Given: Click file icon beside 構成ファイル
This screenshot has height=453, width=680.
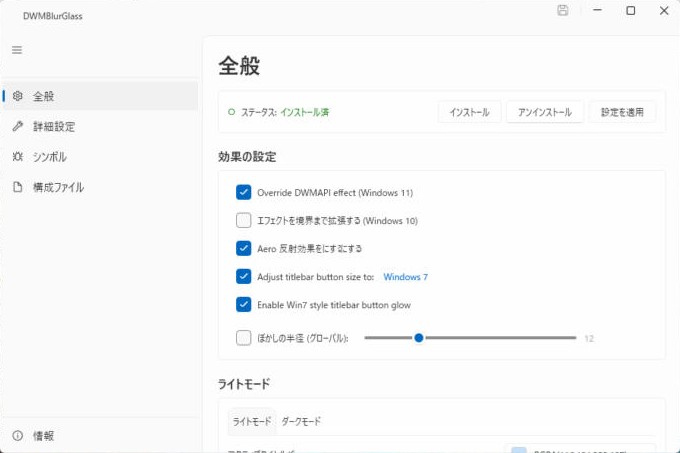Looking at the screenshot, I should [x=18, y=187].
